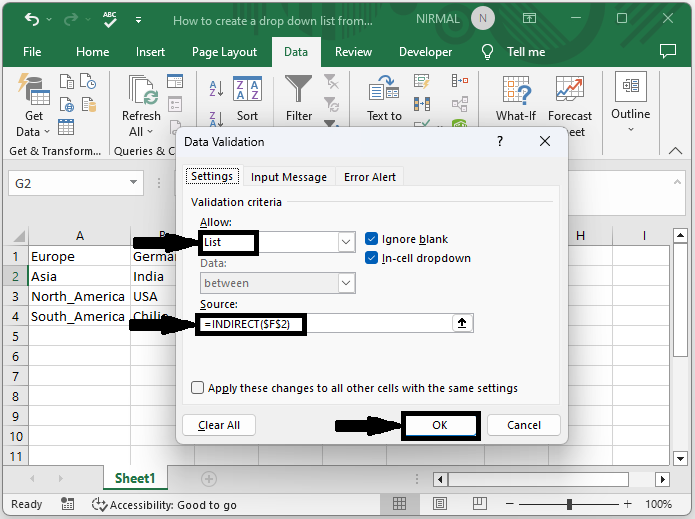
Task: Close the Data Validation dialog
Action: pos(545,141)
